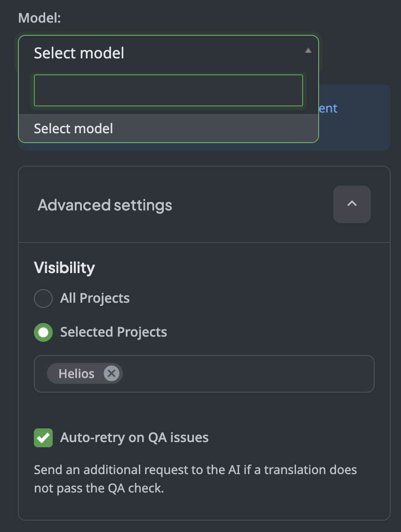
Task: Collapse Advanced settings with the chevron button
Action: click(352, 204)
